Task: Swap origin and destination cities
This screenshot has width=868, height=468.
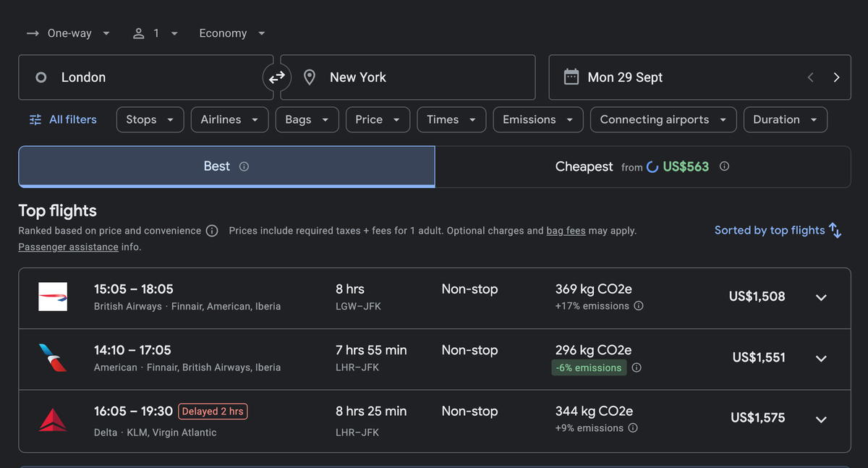Action: pyautogui.click(x=277, y=77)
